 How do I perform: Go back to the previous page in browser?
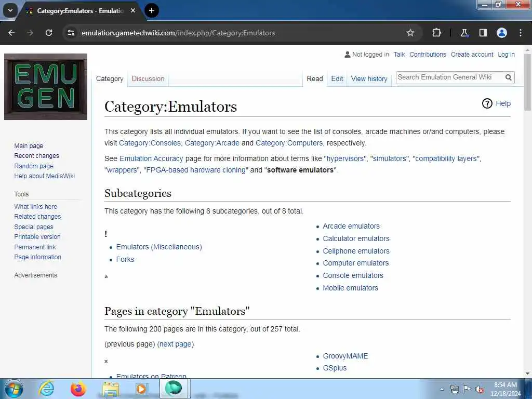coord(11,33)
